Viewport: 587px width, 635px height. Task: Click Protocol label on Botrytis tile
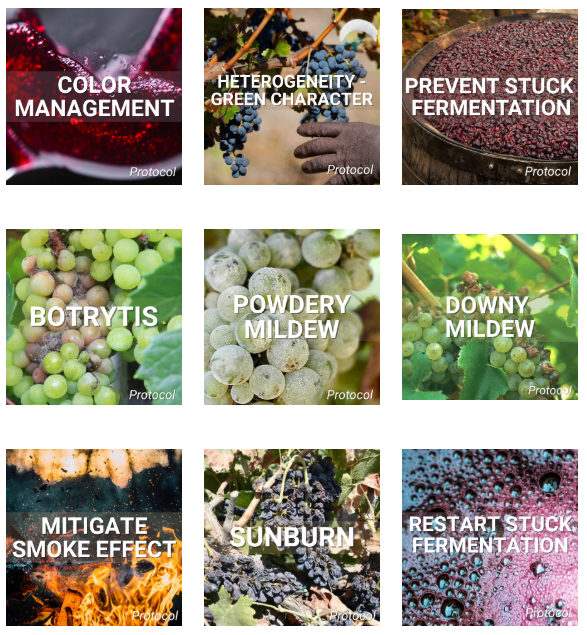tap(152, 395)
